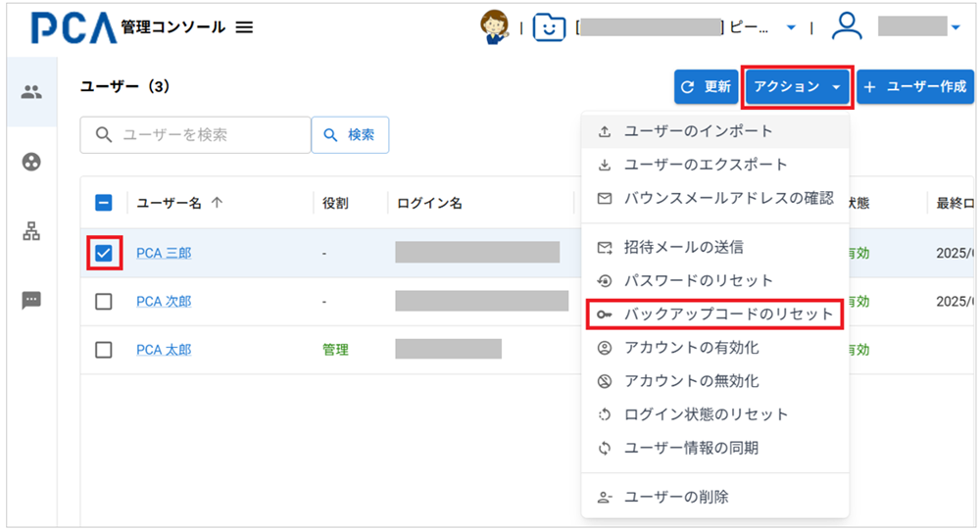
Task: Expand the account name dropdown arrow at top right
Action: click(x=955, y=28)
